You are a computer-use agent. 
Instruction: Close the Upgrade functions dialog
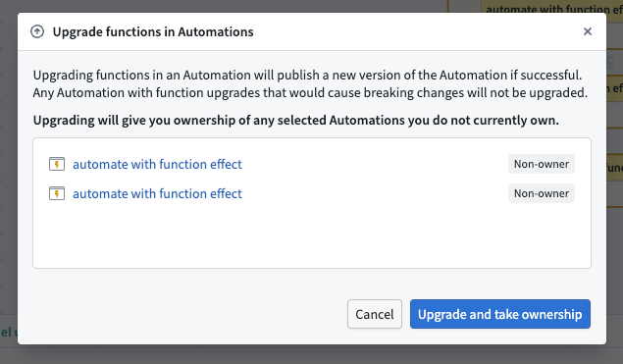[588, 31]
